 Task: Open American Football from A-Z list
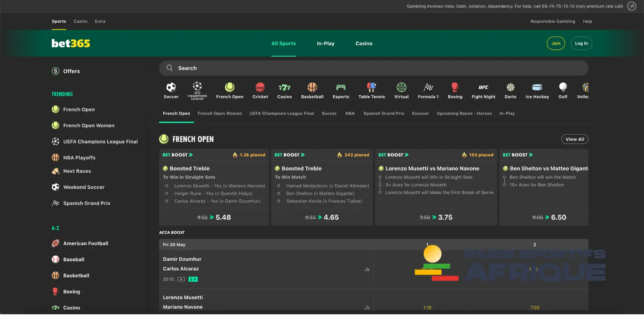point(80,243)
